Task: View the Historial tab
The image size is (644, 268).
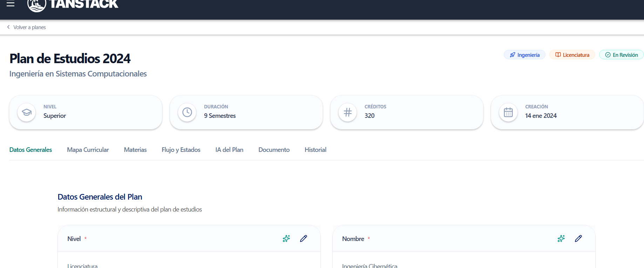Action: [316, 150]
